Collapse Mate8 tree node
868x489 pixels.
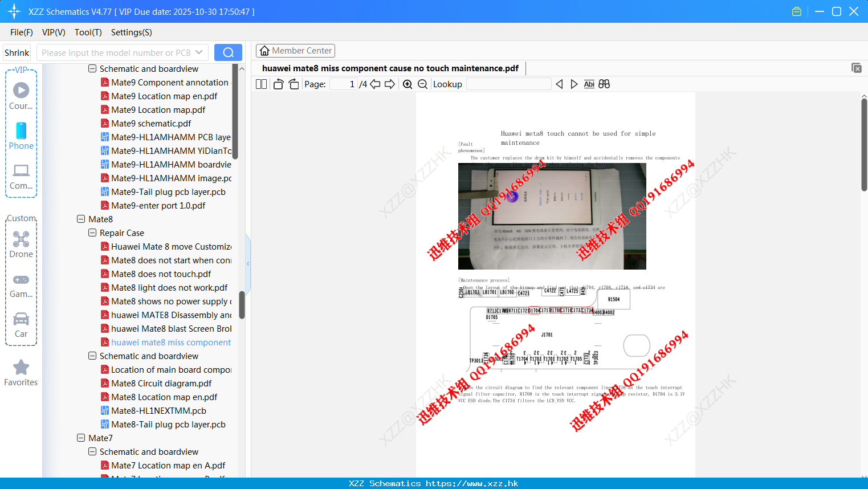[81, 219]
